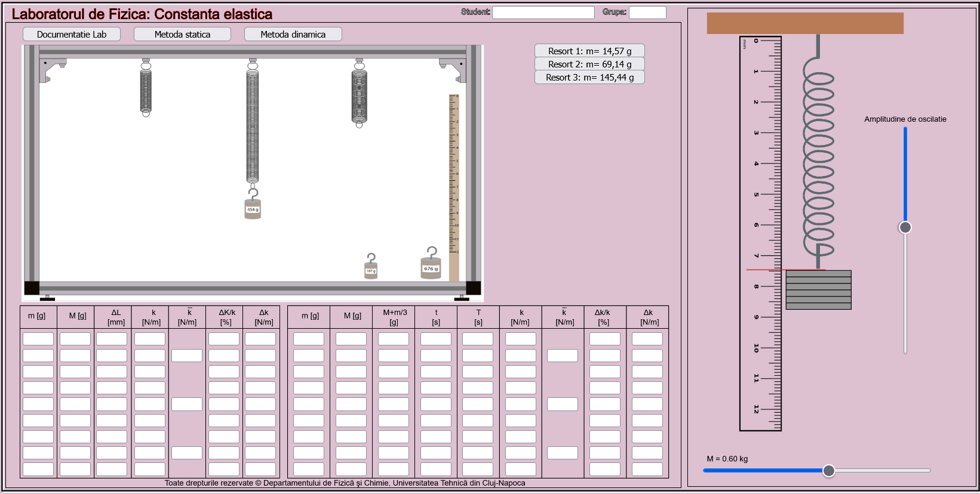Open the Documentatie Lab section
The image size is (980, 494).
click(x=72, y=35)
